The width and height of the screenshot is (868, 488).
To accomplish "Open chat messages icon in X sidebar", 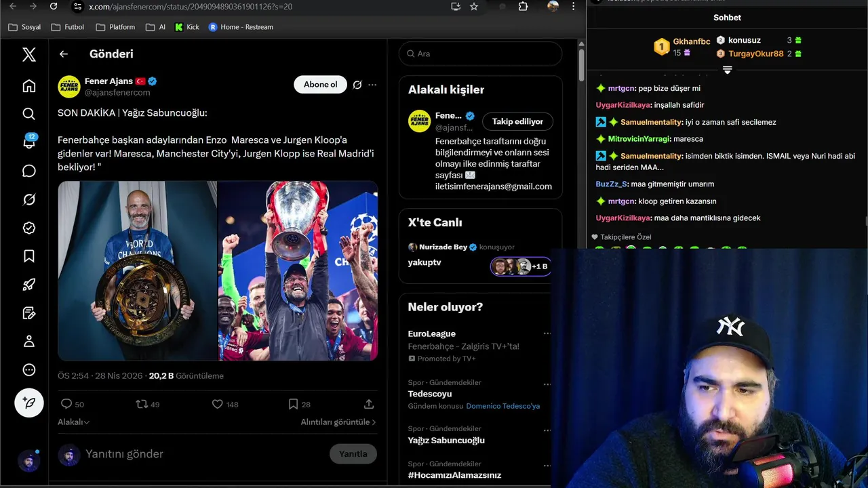I will (x=28, y=171).
